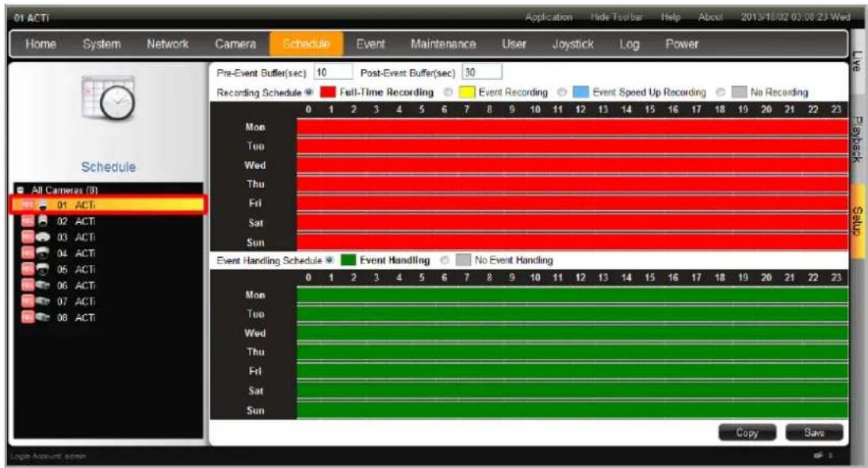Screen dimensions: 868x468
Task: Click the REC icon for camera 06
Action: 27,286
